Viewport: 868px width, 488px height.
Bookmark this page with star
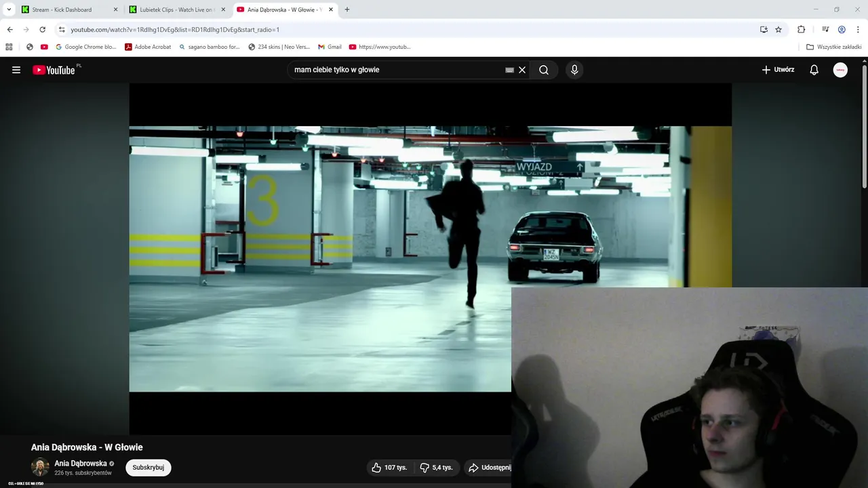click(x=778, y=30)
